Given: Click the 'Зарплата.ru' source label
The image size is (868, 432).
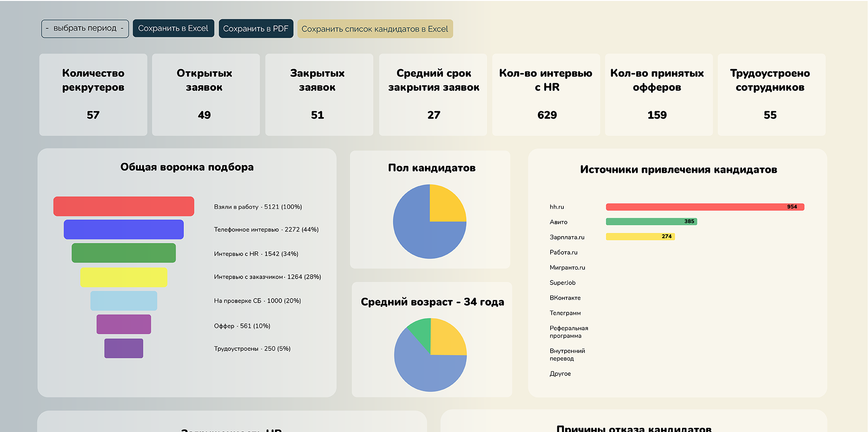Looking at the screenshot, I should pos(567,237).
